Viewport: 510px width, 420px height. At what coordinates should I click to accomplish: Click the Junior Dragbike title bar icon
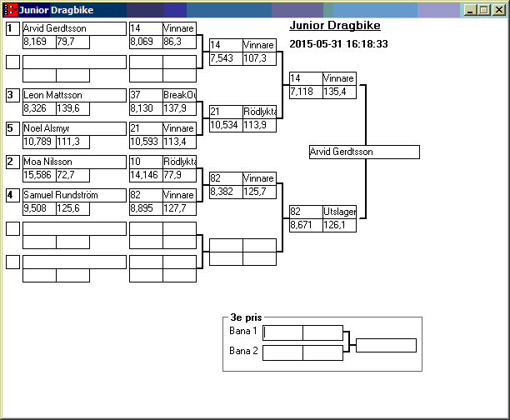click(x=11, y=10)
